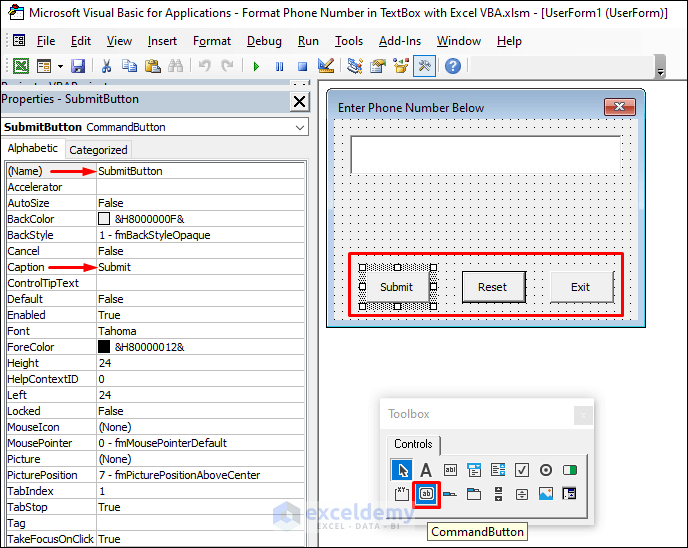Open the Format menu
688x548 pixels.
(x=212, y=41)
